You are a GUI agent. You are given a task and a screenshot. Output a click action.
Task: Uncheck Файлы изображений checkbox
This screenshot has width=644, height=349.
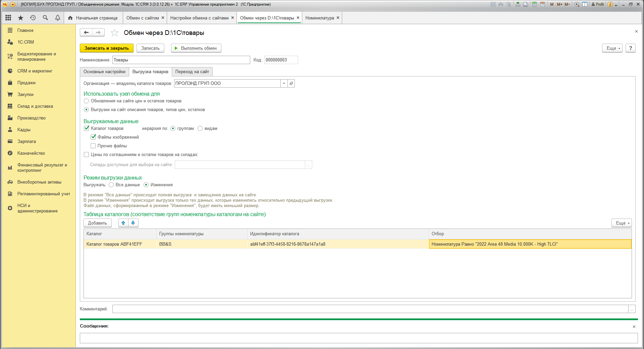[93, 137]
